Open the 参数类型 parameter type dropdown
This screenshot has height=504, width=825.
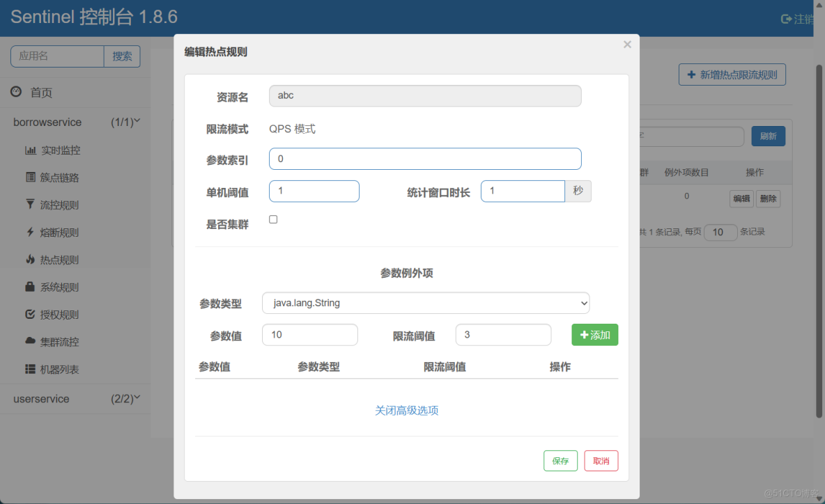point(425,303)
